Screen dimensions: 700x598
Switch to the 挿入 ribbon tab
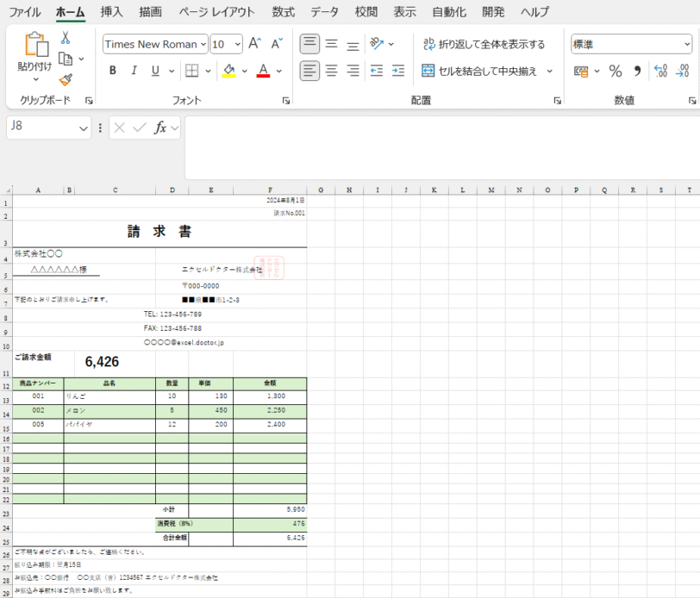pyautogui.click(x=110, y=11)
